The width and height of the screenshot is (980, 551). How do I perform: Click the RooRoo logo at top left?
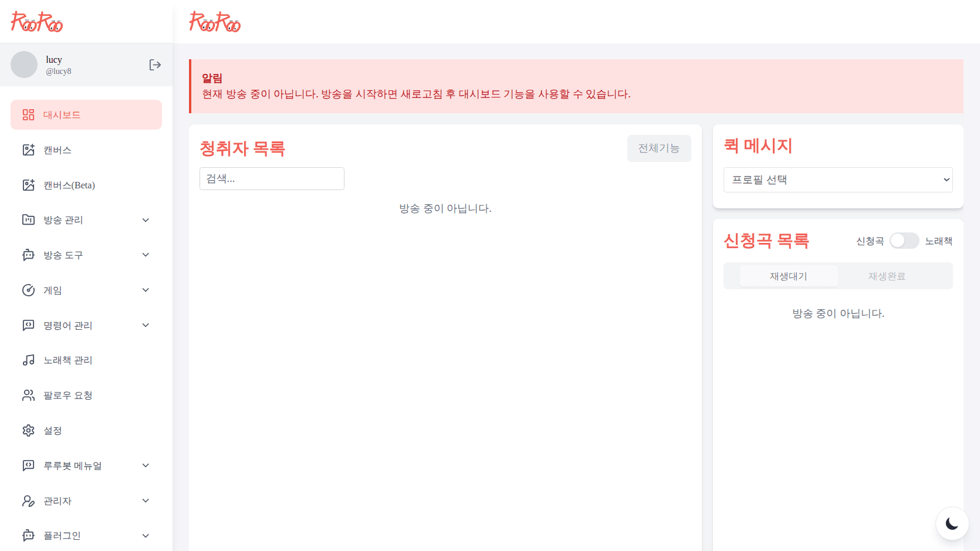(36, 21)
